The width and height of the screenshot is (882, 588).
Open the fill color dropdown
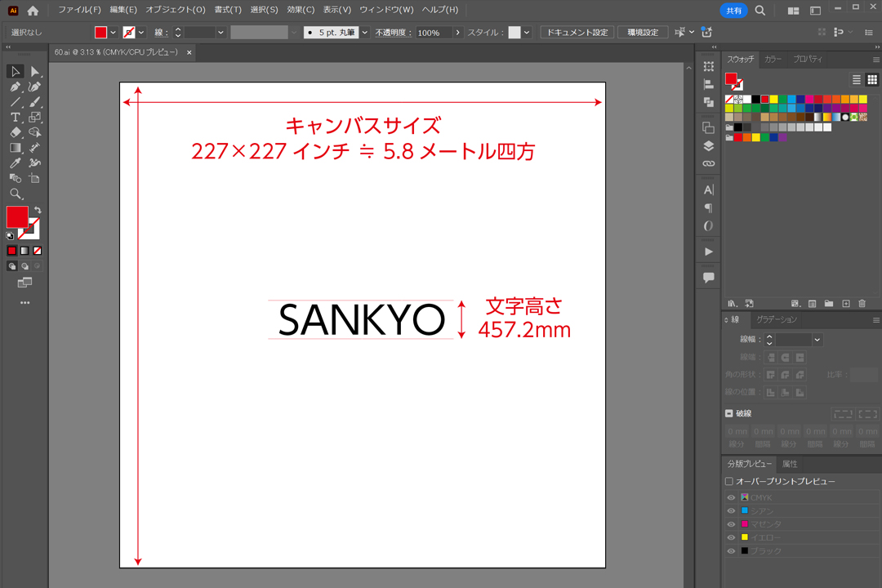113,33
